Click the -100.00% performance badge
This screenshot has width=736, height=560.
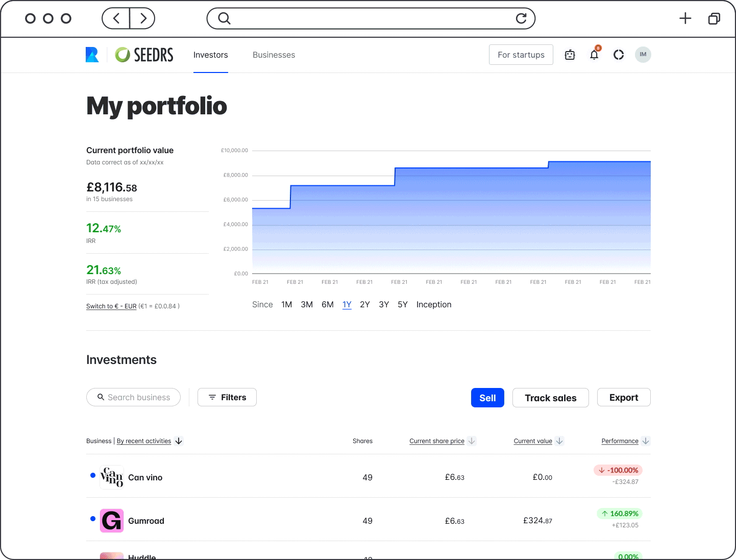pyautogui.click(x=618, y=470)
